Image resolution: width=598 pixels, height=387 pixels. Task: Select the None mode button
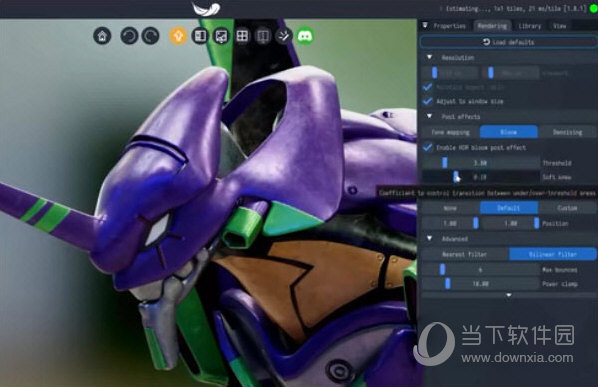coord(450,208)
